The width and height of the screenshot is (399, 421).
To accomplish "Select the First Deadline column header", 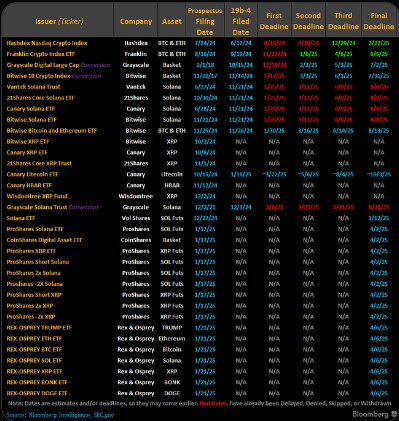I will [274, 21].
